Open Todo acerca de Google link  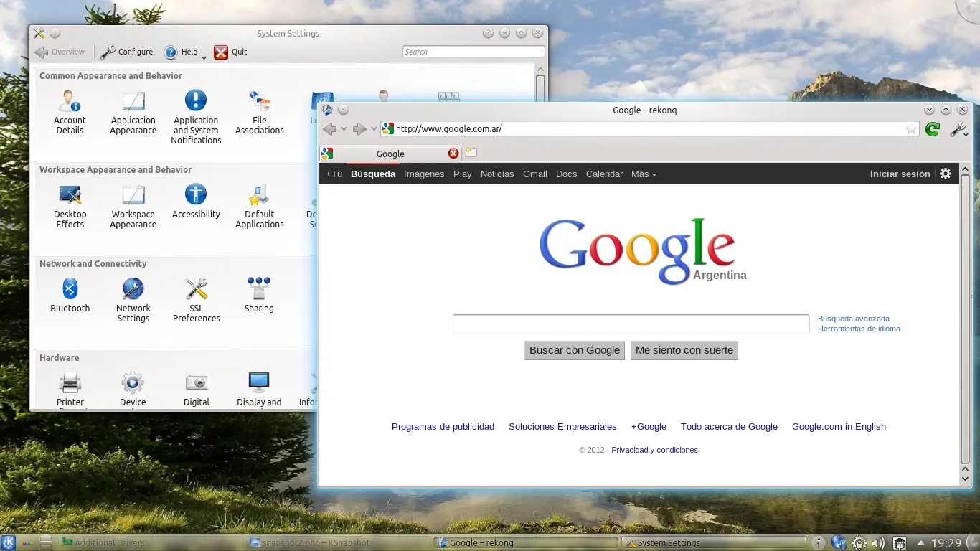point(729,426)
